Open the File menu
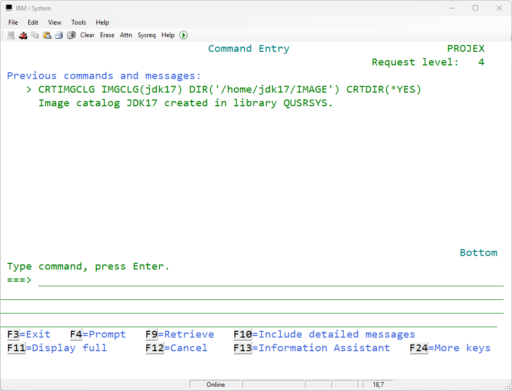The width and height of the screenshot is (512, 391). coord(13,22)
